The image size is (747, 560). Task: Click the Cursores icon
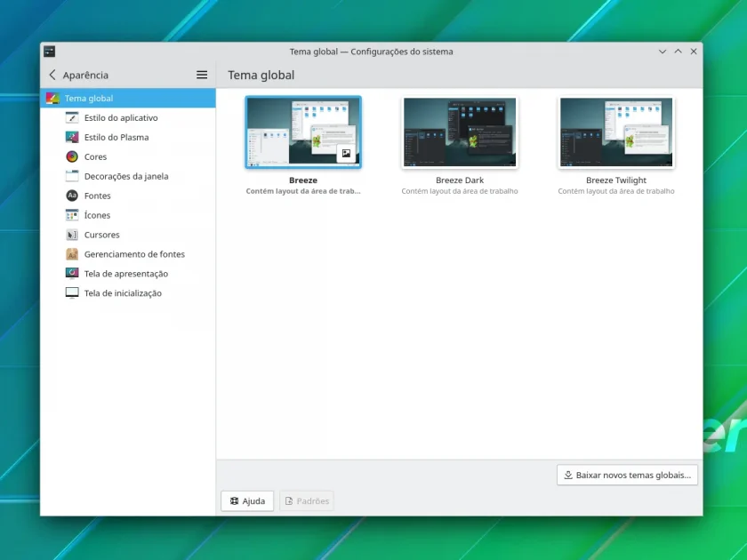(x=72, y=235)
